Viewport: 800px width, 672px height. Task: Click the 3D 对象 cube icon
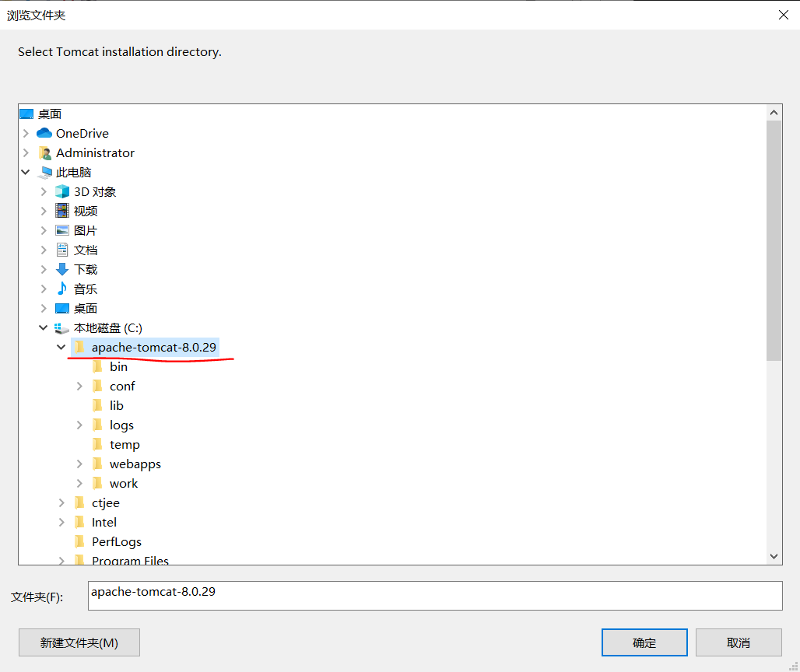click(x=62, y=191)
